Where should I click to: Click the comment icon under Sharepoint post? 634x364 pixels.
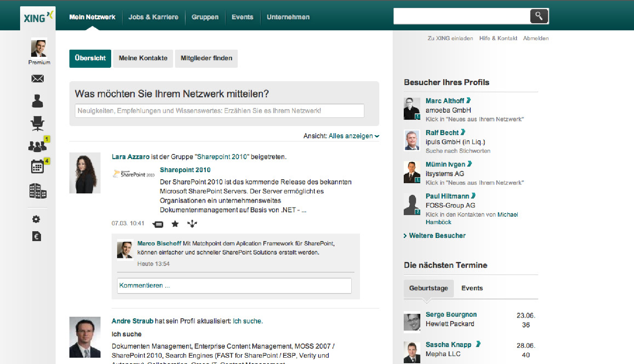pos(158,224)
